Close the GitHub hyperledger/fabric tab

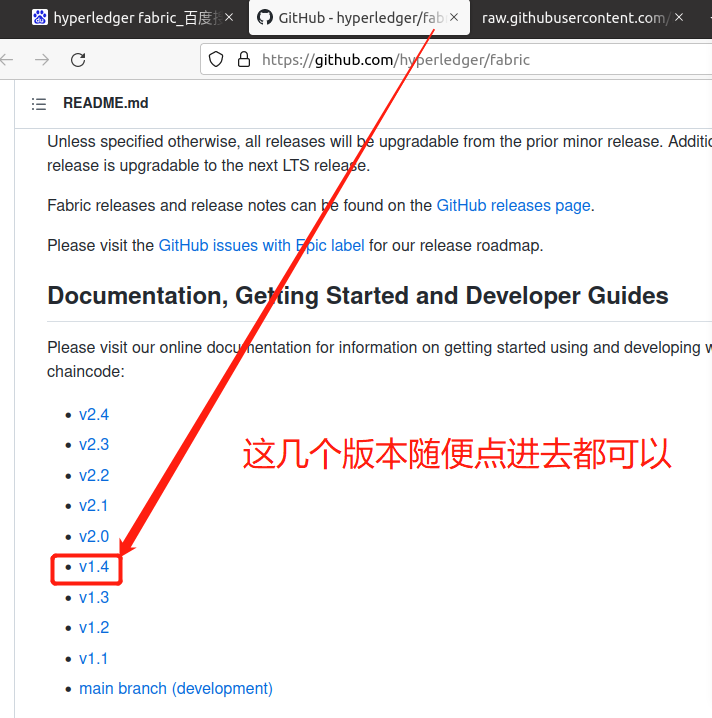(454, 17)
